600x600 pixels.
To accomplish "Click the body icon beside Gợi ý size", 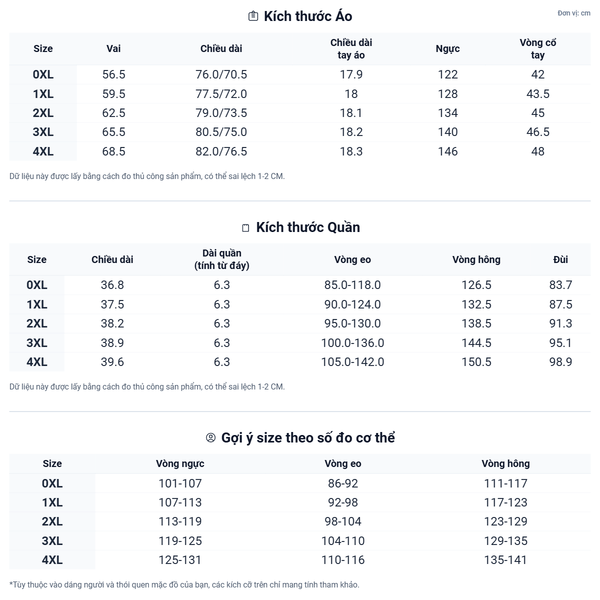I will click(210, 438).
